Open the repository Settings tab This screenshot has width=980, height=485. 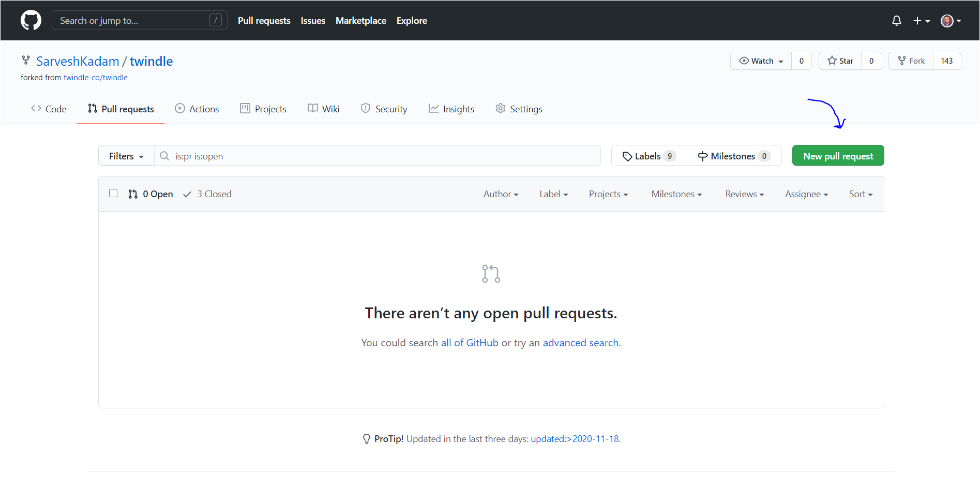click(x=519, y=109)
